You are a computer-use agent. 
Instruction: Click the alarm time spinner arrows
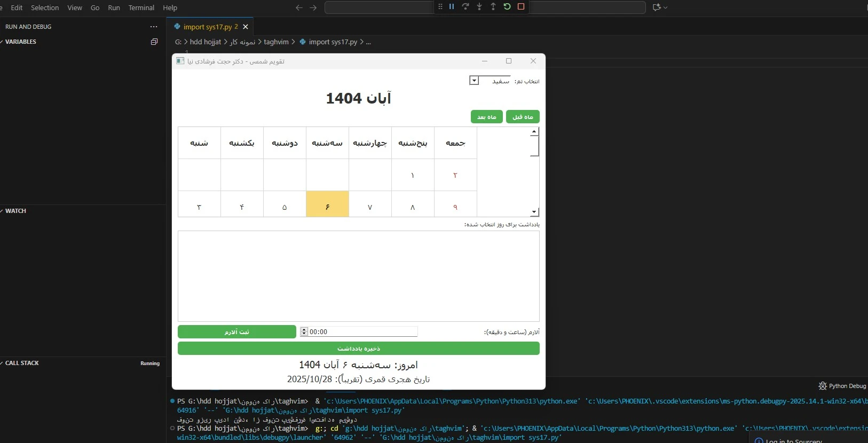pos(304,331)
